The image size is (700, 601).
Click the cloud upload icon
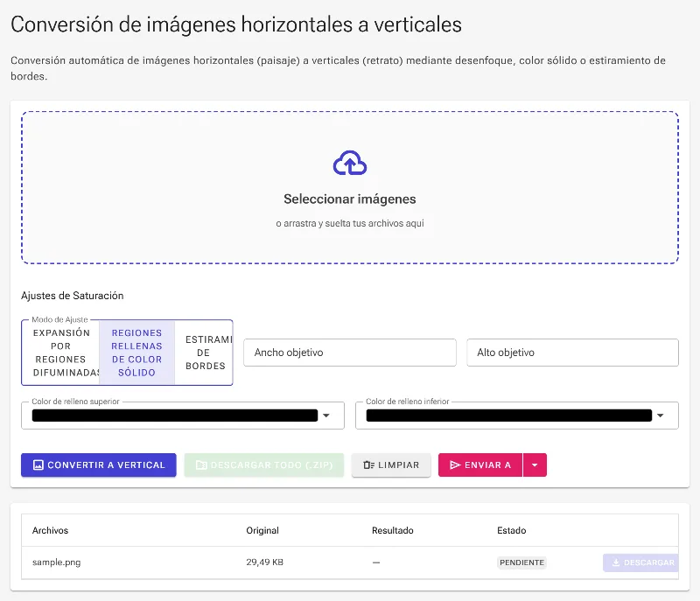(x=349, y=164)
